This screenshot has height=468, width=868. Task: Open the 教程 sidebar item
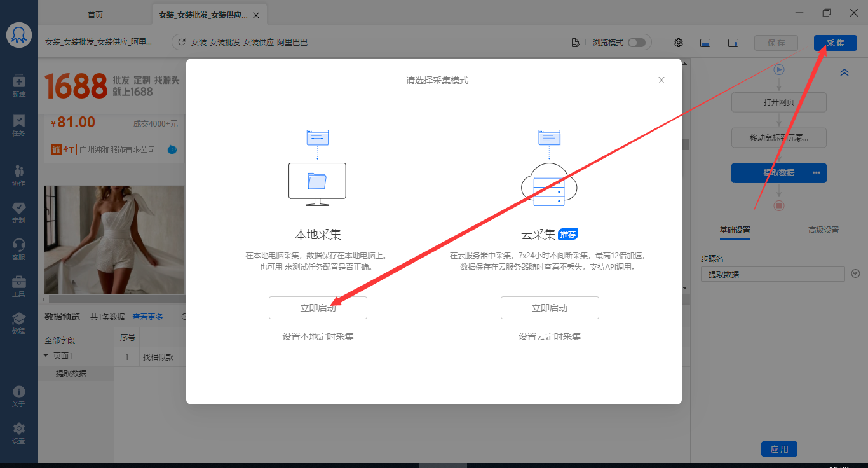click(19, 323)
